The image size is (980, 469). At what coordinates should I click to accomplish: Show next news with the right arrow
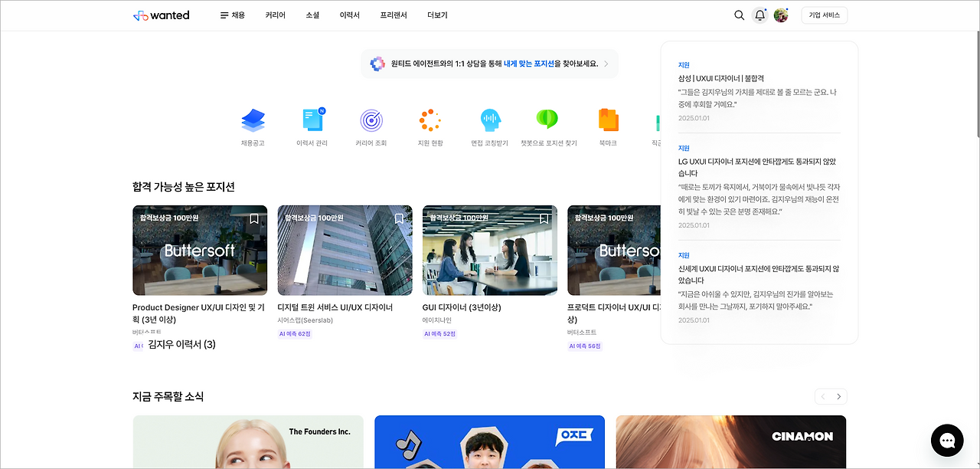839,396
